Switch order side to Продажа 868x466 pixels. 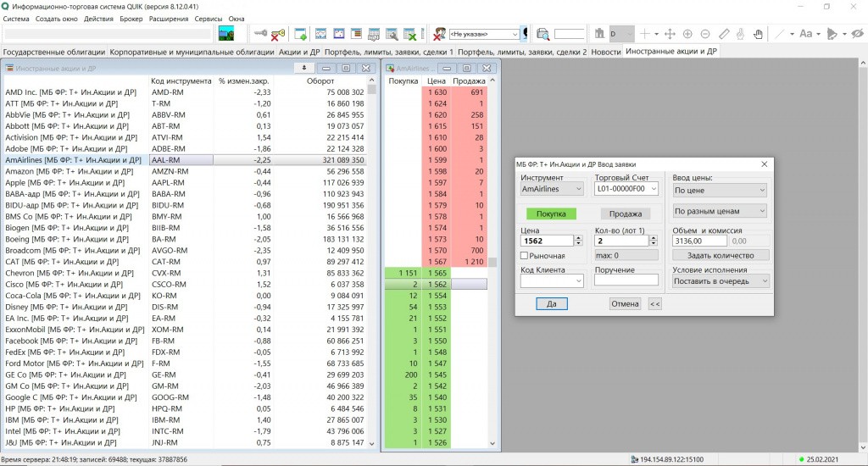(625, 214)
